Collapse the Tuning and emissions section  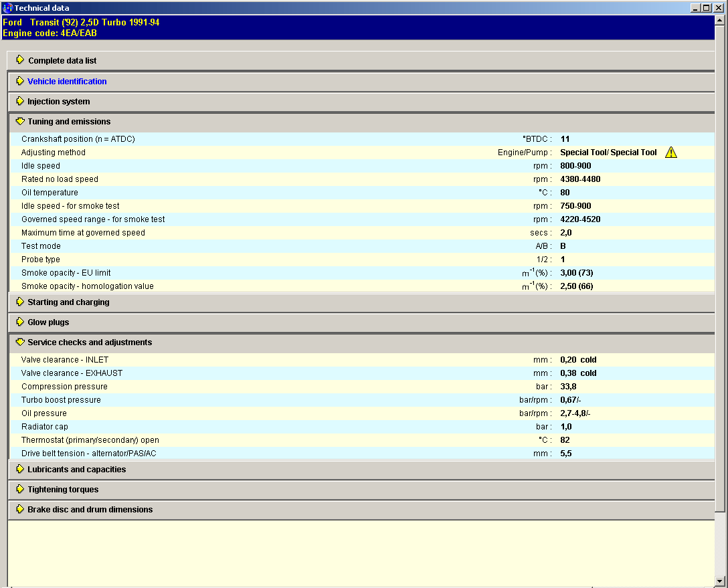coord(20,122)
